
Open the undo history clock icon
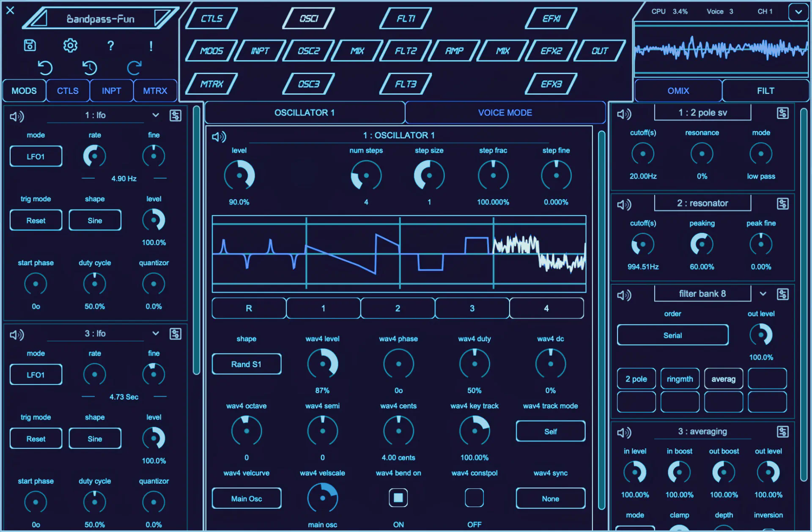tap(89, 68)
